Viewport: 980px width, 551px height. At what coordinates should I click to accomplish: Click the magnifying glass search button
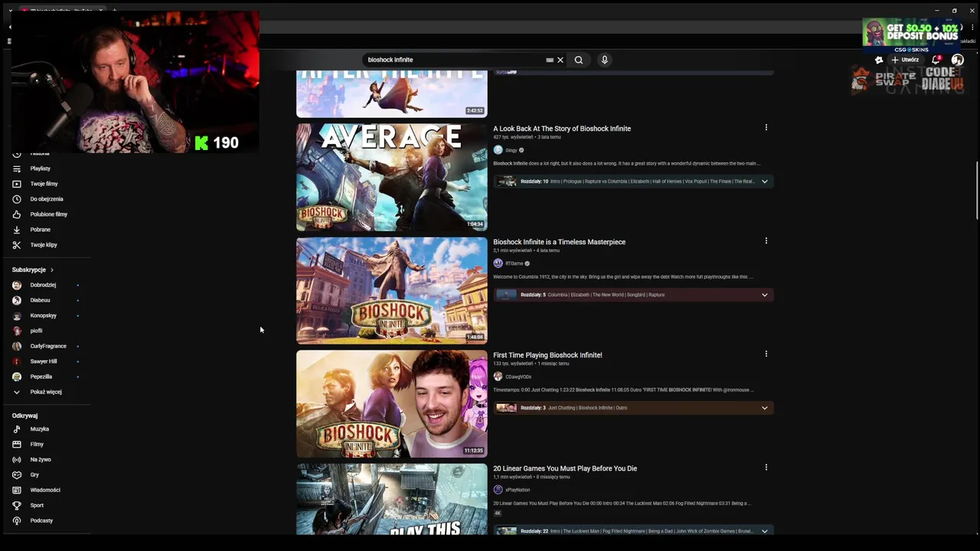[x=579, y=60]
